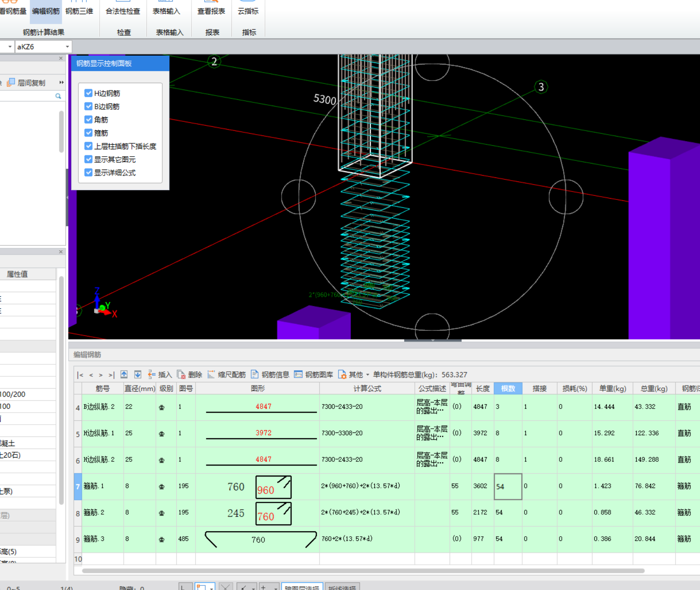Open rectangle selection mode dropdown arrow
700x590 pixels.
[211, 588]
